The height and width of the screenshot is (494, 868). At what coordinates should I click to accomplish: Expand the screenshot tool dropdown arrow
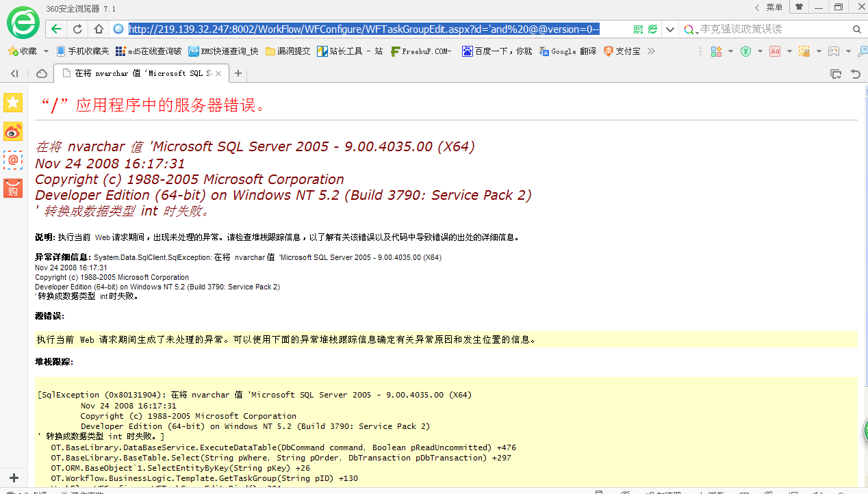pos(819,51)
